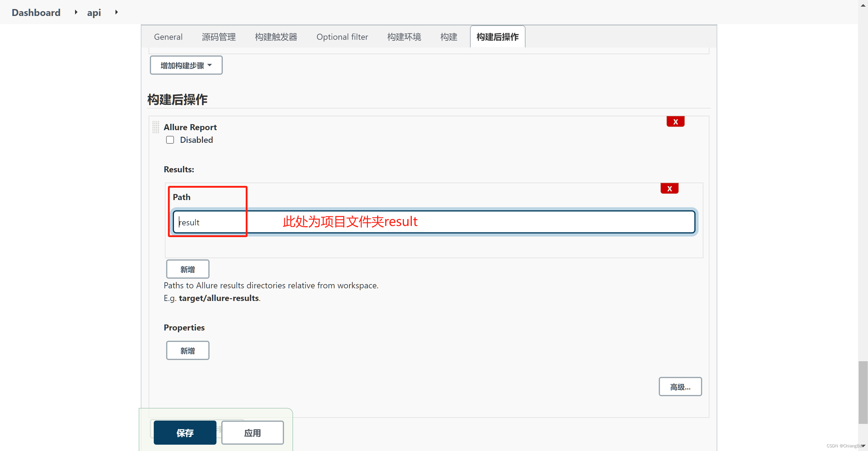Apply changes with 应用 button

252,433
